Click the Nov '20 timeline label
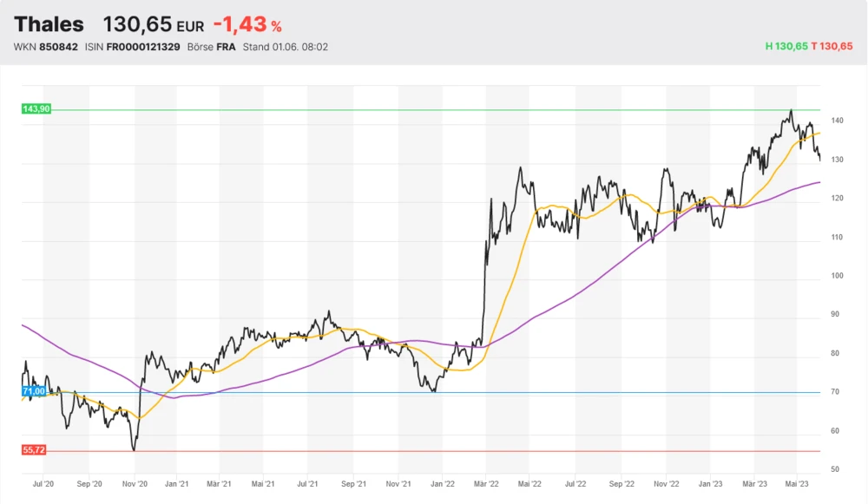868x504 pixels. pyautogui.click(x=133, y=484)
